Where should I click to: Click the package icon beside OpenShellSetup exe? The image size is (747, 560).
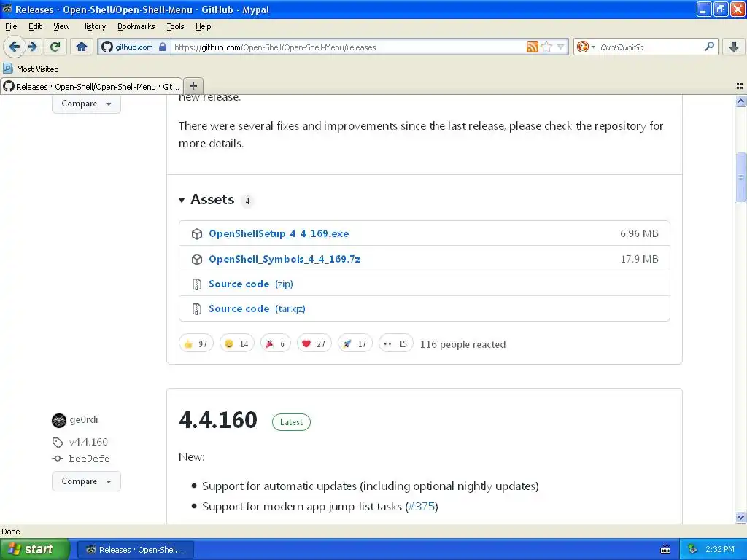coord(197,234)
